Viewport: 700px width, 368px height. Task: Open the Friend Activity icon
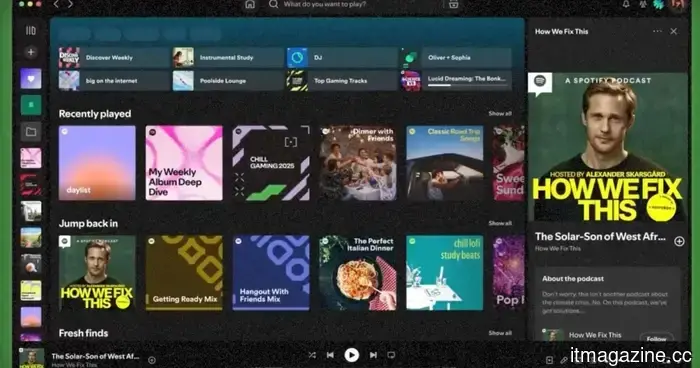643,4
